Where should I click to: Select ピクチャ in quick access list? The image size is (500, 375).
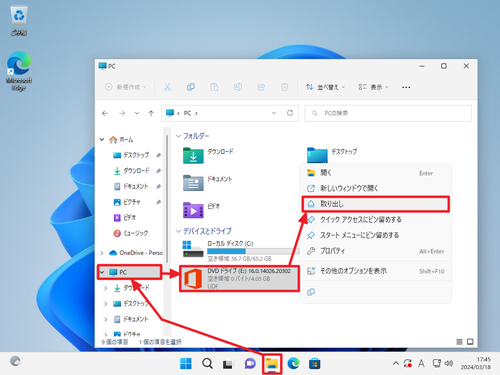(x=127, y=202)
